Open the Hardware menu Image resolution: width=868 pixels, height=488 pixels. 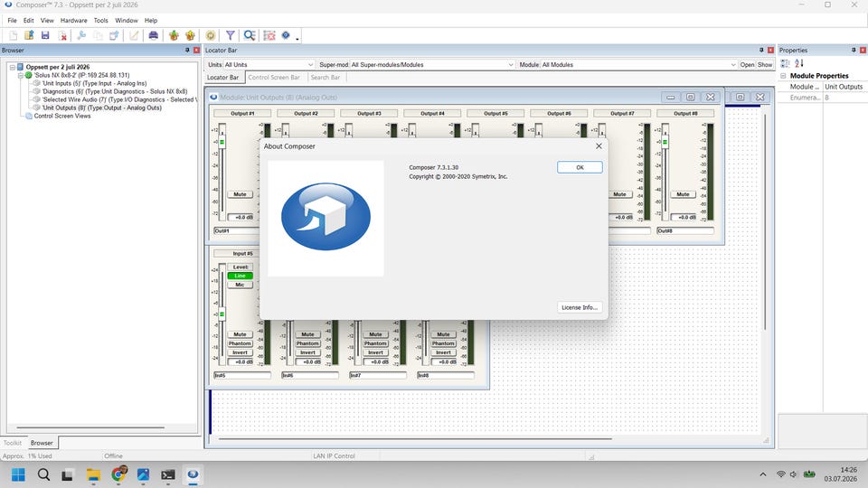tap(73, 21)
